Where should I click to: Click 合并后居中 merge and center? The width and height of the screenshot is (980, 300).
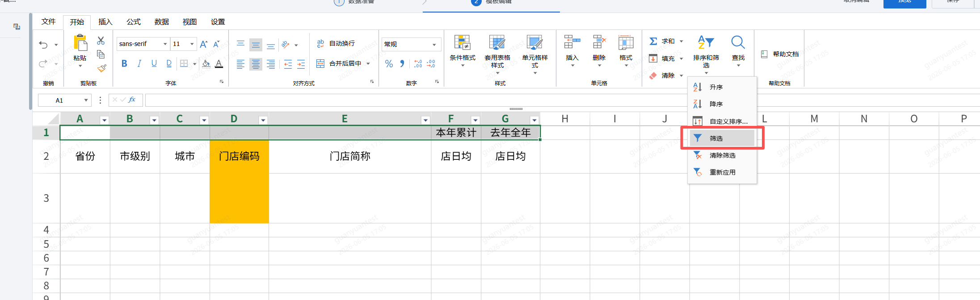[x=339, y=63]
